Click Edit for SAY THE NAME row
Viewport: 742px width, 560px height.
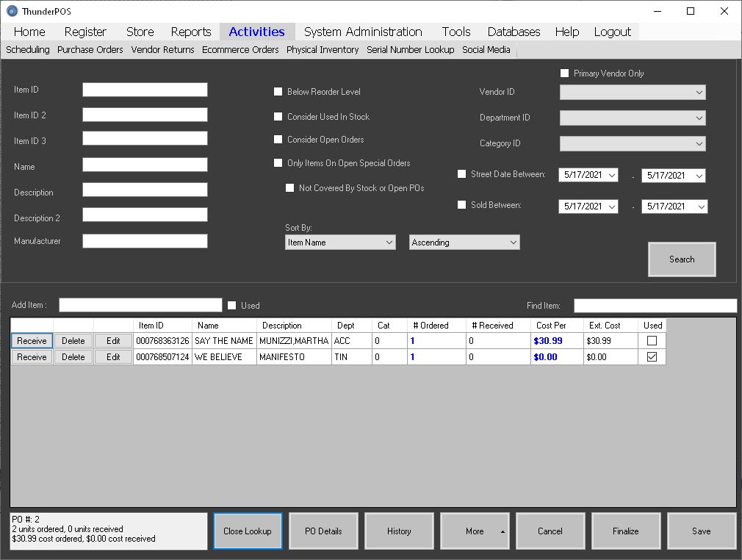pos(113,341)
